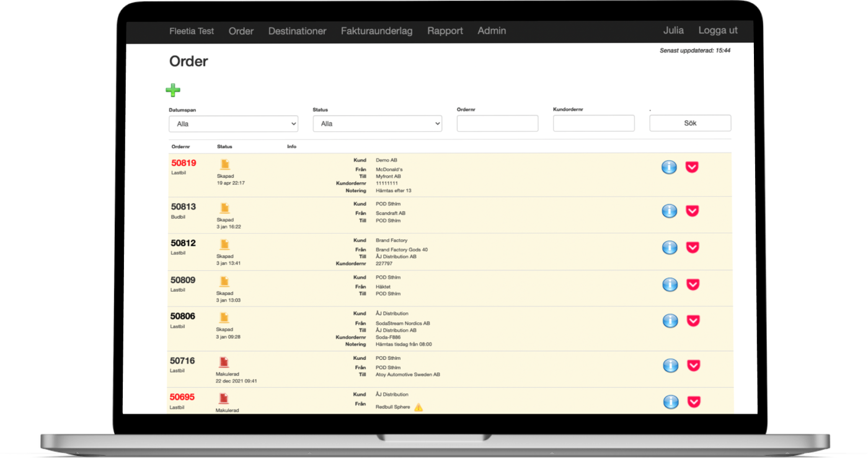
Task: Focus the Kundordernr text field
Action: click(x=594, y=123)
